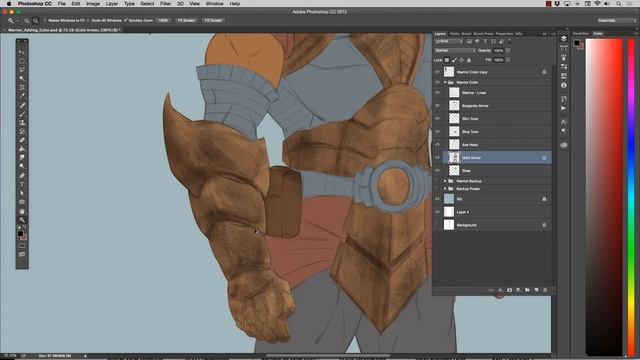Screen dimensions: 640x360
Task: Change screen mode from toolbox bottom
Action: (x=22, y=254)
